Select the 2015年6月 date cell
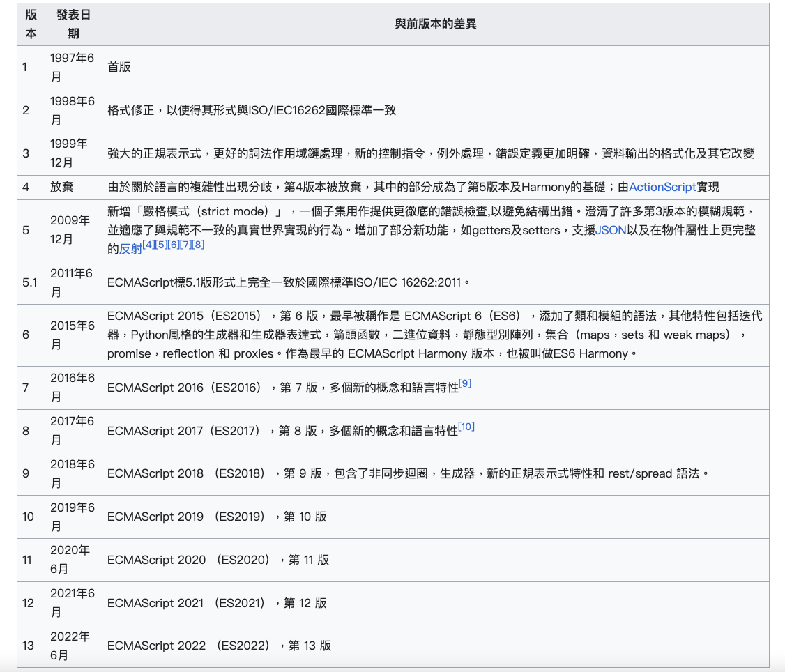Viewport: 785px width, 672px height. coord(73,335)
